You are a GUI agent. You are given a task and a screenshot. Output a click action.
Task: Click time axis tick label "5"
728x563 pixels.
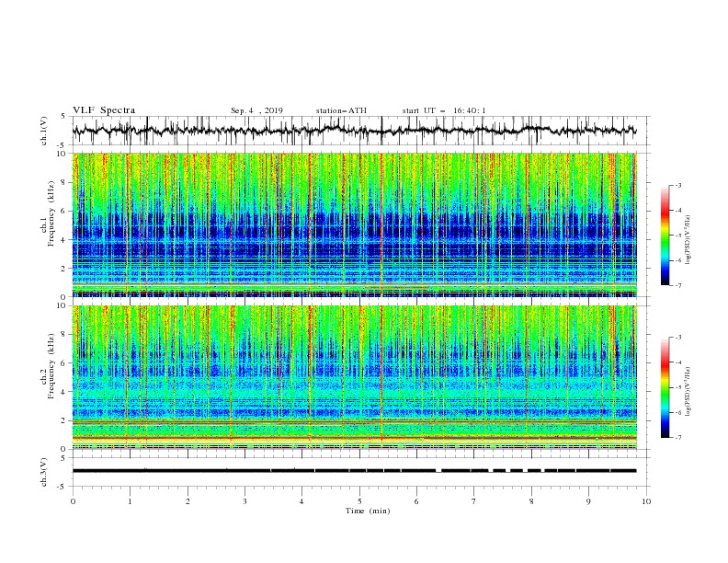pyautogui.click(x=359, y=501)
